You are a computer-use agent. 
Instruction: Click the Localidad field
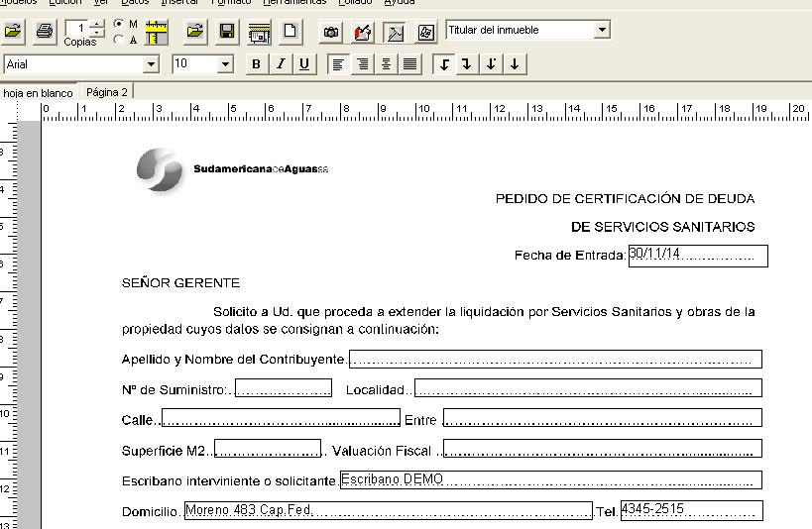588,388
